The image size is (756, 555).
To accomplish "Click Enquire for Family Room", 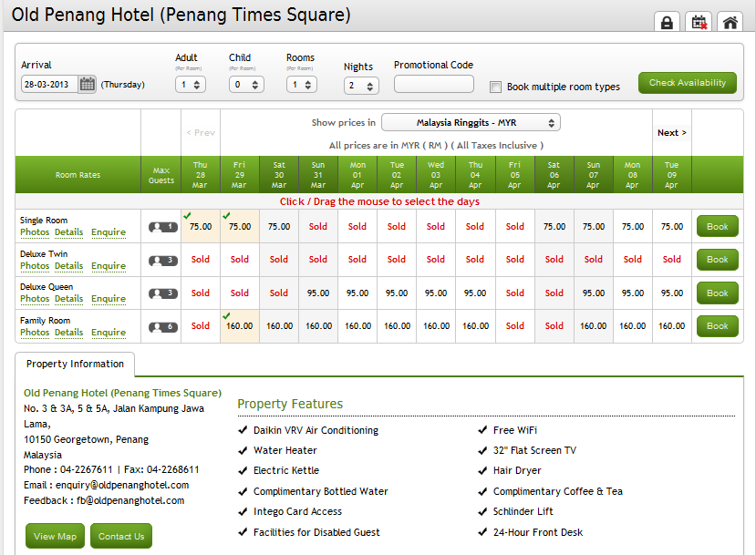I will point(109,333).
